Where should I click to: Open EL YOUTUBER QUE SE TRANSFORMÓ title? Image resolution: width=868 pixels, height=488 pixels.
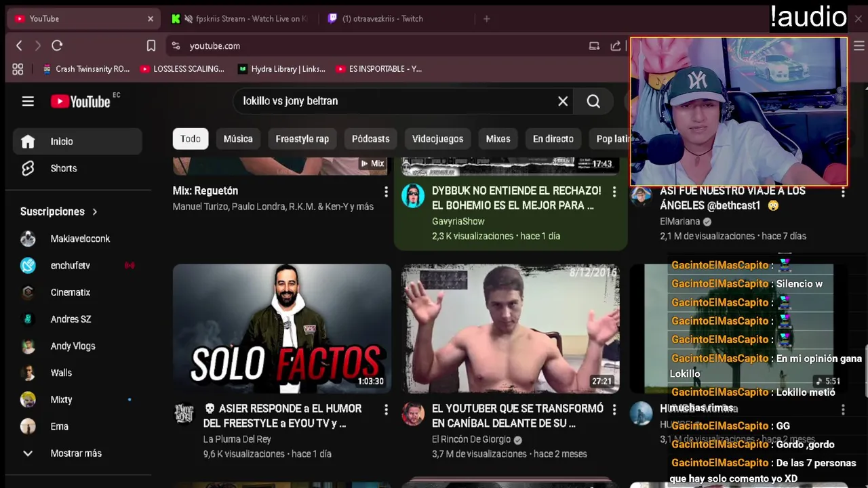[x=517, y=416]
